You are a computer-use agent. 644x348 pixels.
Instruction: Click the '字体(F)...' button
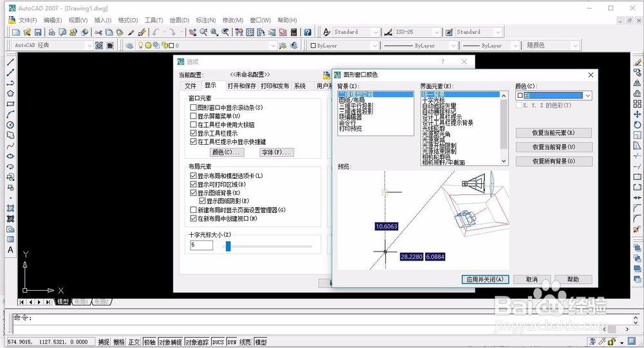pos(277,152)
